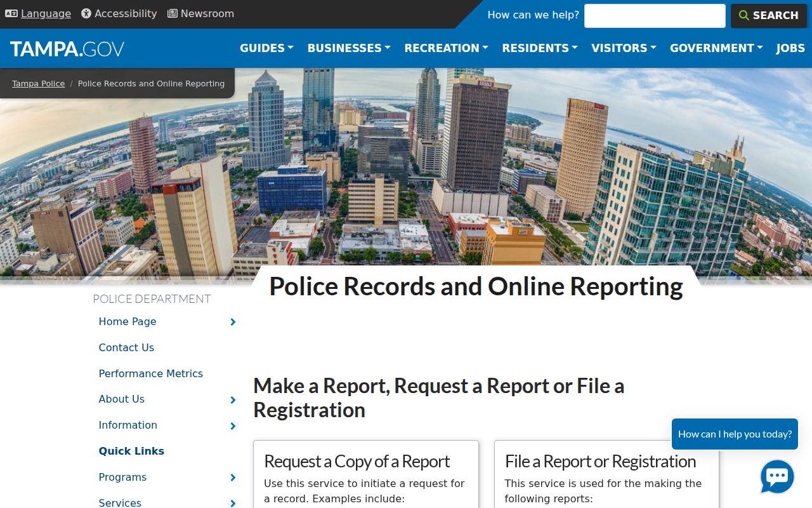
Task: Expand the Information sidebar chevron
Action: 233,426
